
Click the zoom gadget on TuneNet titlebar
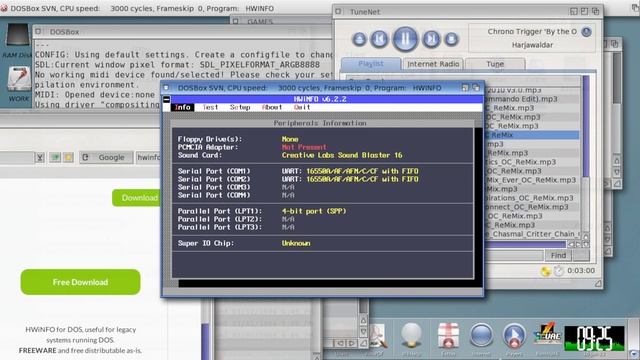tap(584, 11)
